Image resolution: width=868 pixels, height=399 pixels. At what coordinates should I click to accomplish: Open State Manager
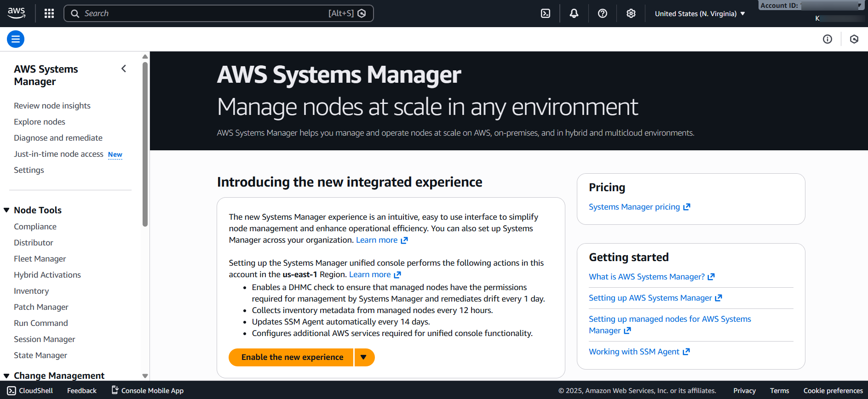[x=40, y=355]
